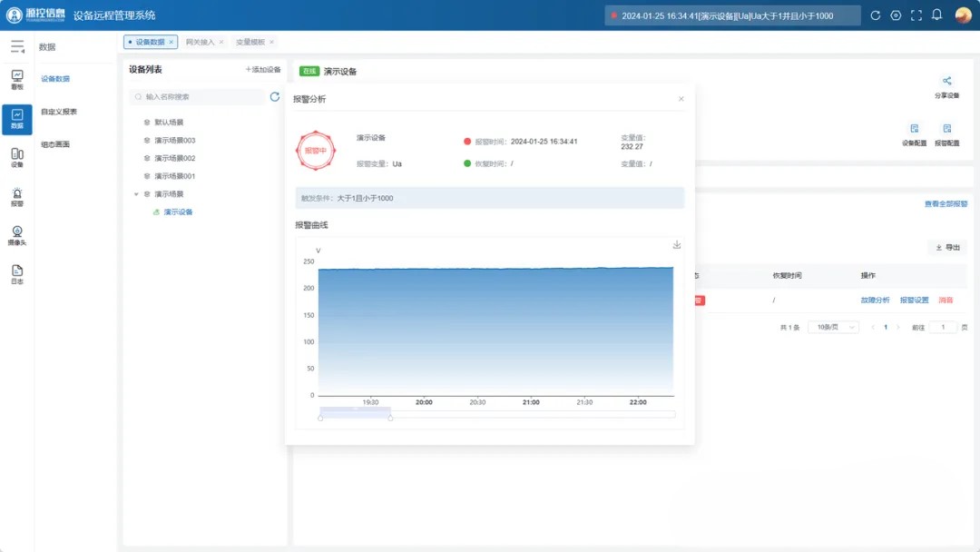This screenshot has height=552, width=980.
Task: Open the 设备 sidebar icon
Action: [x=17, y=158]
